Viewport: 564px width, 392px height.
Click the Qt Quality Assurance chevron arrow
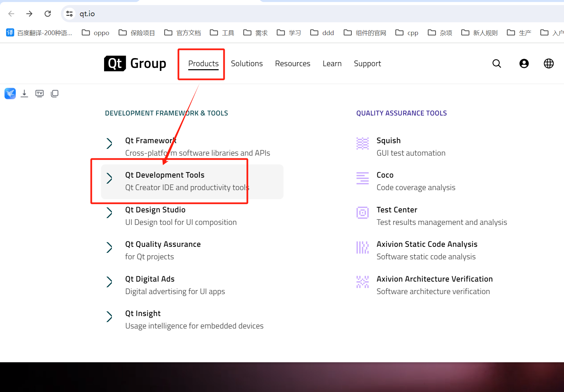tap(109, 247)
